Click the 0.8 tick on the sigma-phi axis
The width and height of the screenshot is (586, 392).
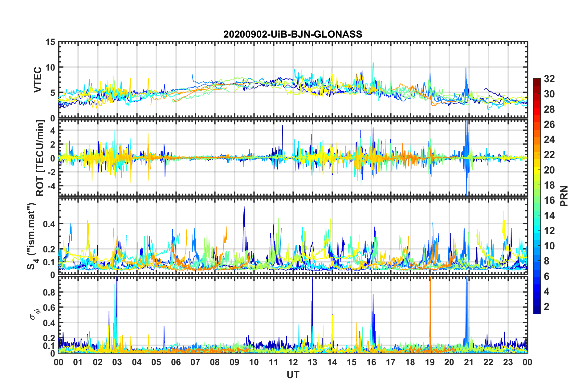(x=49, y=292)
